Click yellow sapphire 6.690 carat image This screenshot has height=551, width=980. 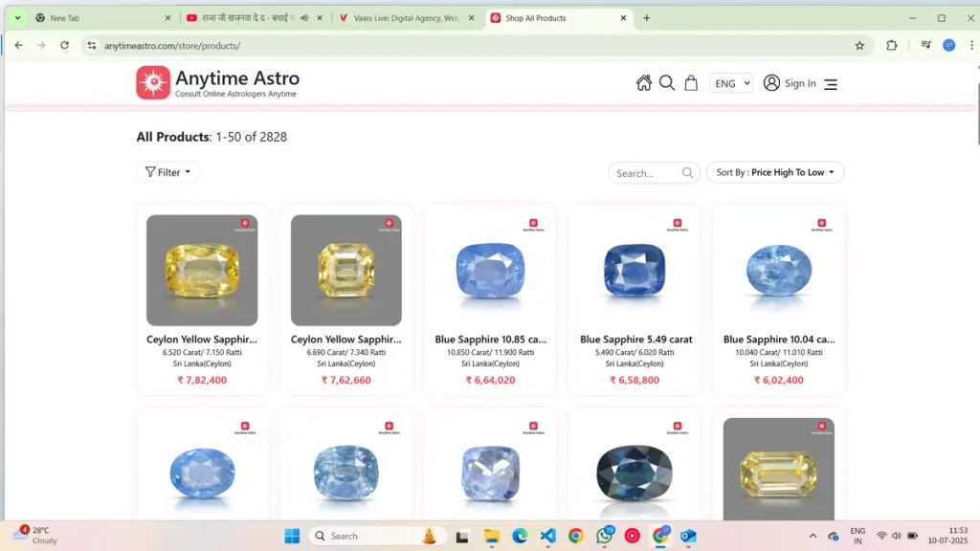pos(346,270)
